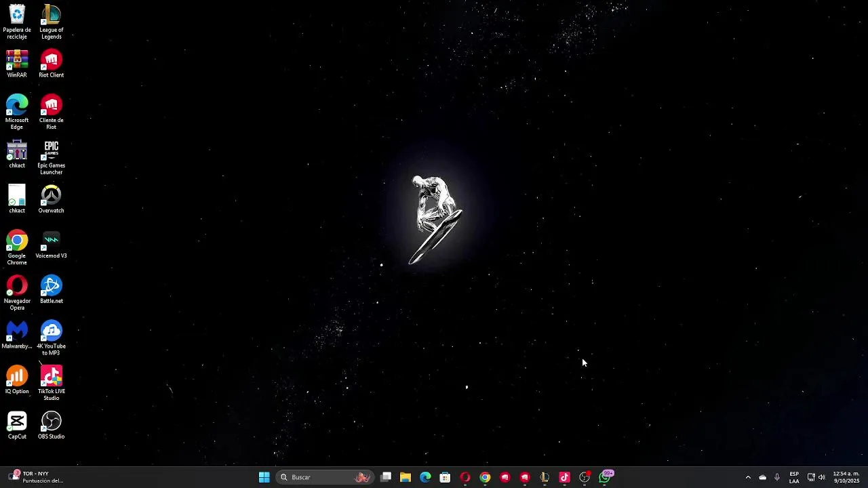Open the volume speaker tray icon

click(x=821, y=477)
